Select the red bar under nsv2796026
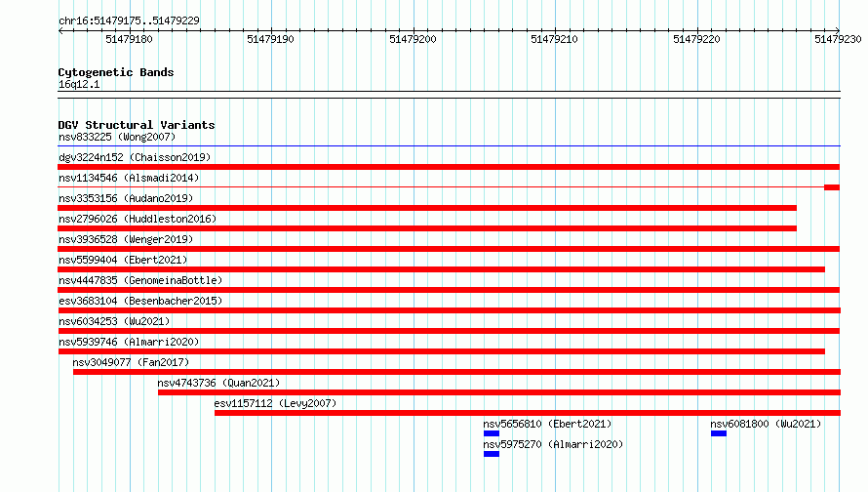Image resolution: width=868 pixels, height=492 pixels. point(427,228)
